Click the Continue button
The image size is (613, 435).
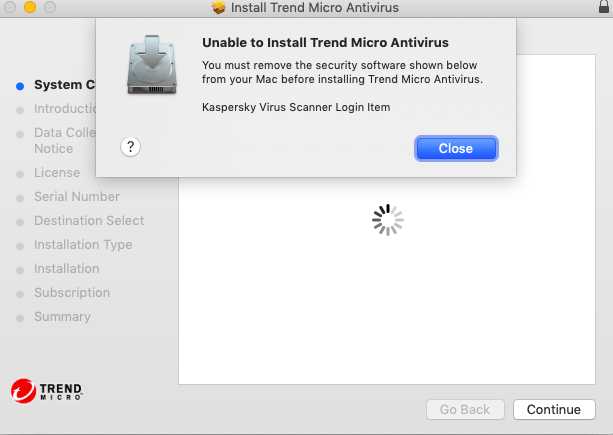tap(554, 409)
